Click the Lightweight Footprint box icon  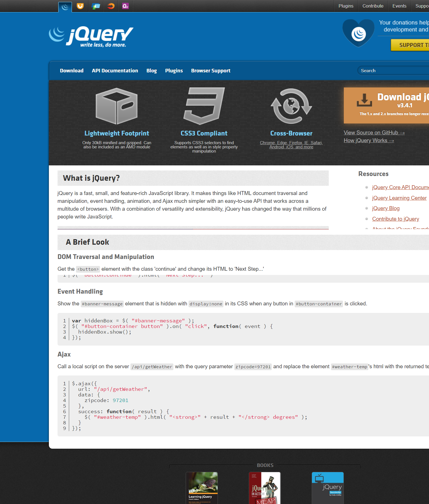pos(117,106)
